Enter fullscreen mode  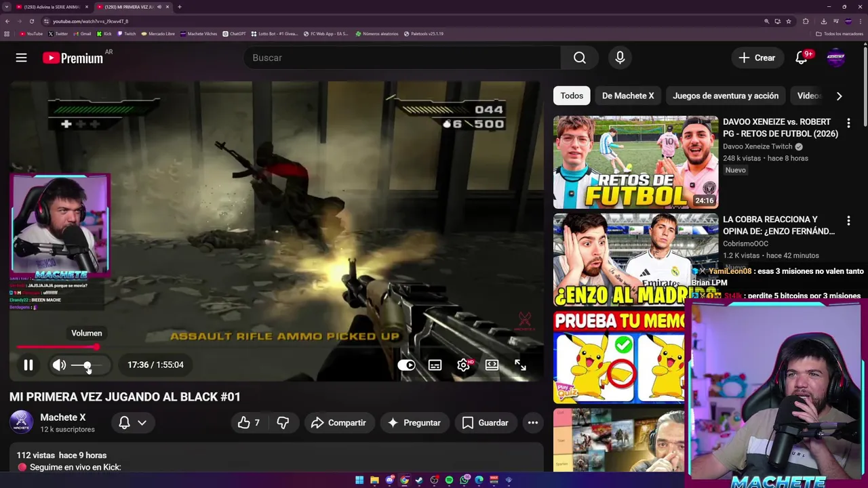pyautogui.click(x=520, y=365)
